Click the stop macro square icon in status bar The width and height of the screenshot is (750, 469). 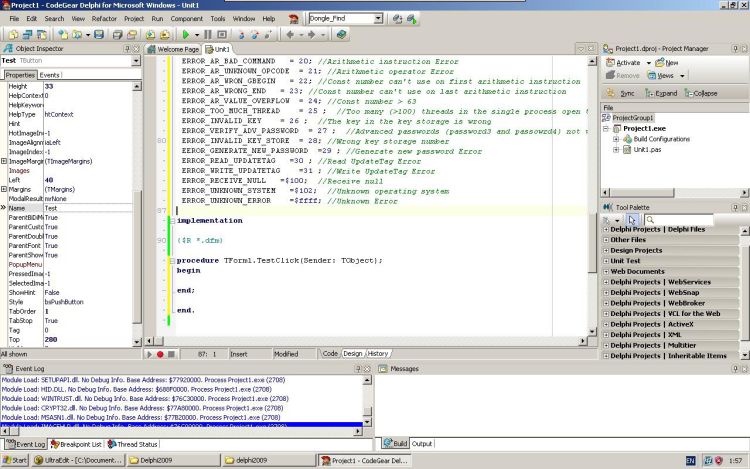click(x=171, y=354)
